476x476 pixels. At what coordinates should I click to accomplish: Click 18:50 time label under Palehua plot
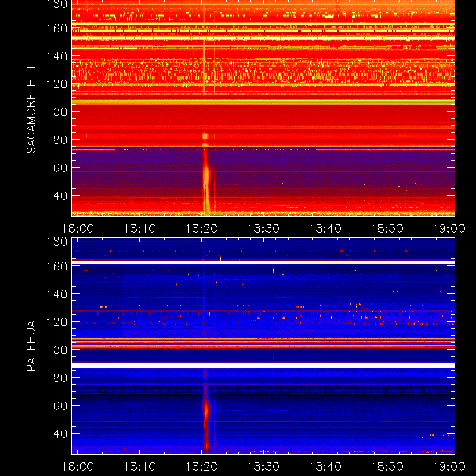(387, 466)
